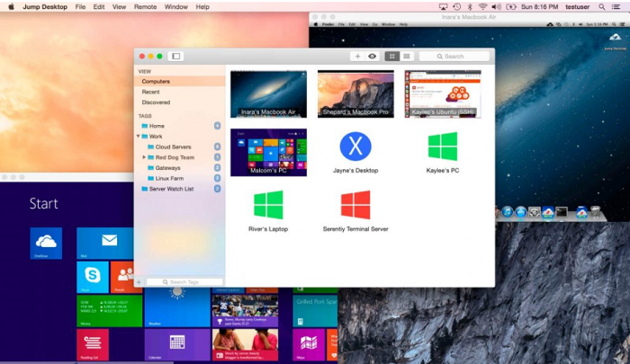Click People tile in Windows Start screen
630x364 pixels.
click(x=122, y=277)
